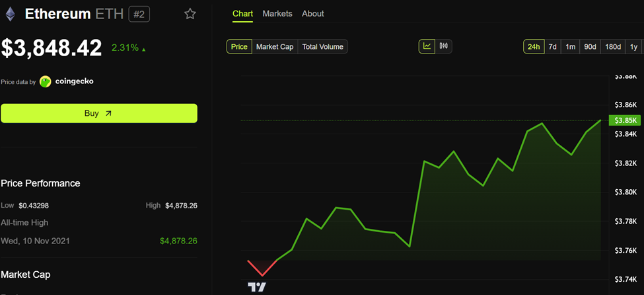The height and width of the screenshot is (295, 644).
Task: Set the chart range to 90d
Action: [x=590, y=46]
